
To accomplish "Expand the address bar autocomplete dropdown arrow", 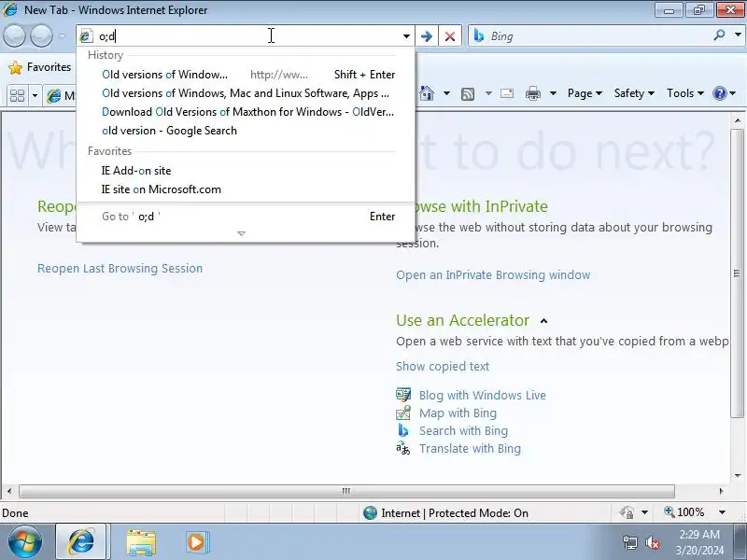I will [406, 36].
